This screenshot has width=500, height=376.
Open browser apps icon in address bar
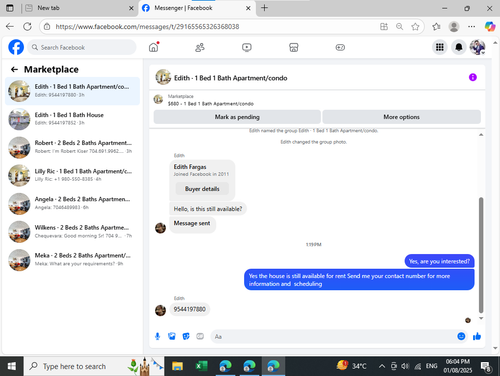(x=384, y=27)
